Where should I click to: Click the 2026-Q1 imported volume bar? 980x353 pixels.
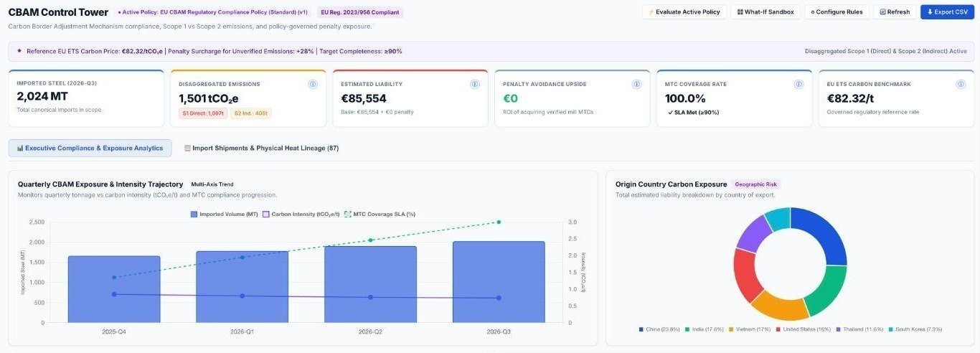click(x=242, y=287)
